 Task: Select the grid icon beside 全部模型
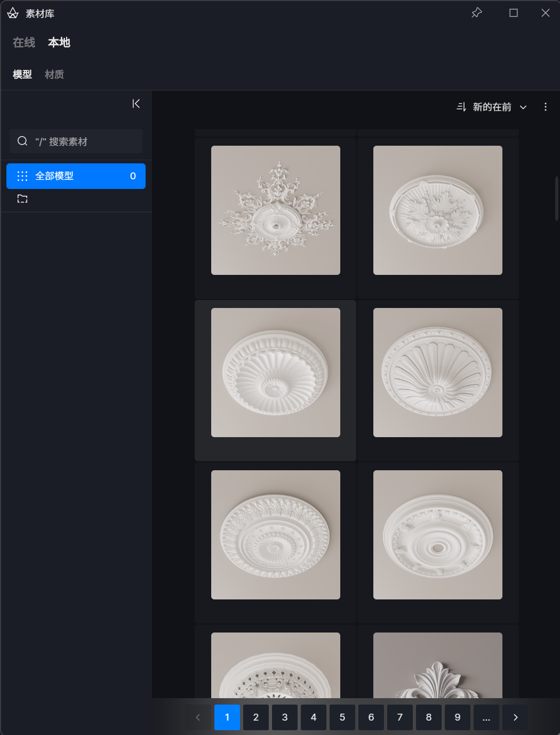point(22,176)
